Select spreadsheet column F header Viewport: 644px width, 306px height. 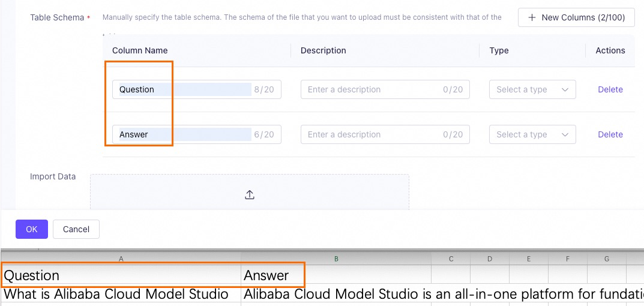568,259
